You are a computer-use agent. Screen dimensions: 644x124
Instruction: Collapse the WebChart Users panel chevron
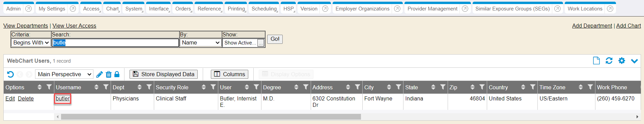(635, 61)
